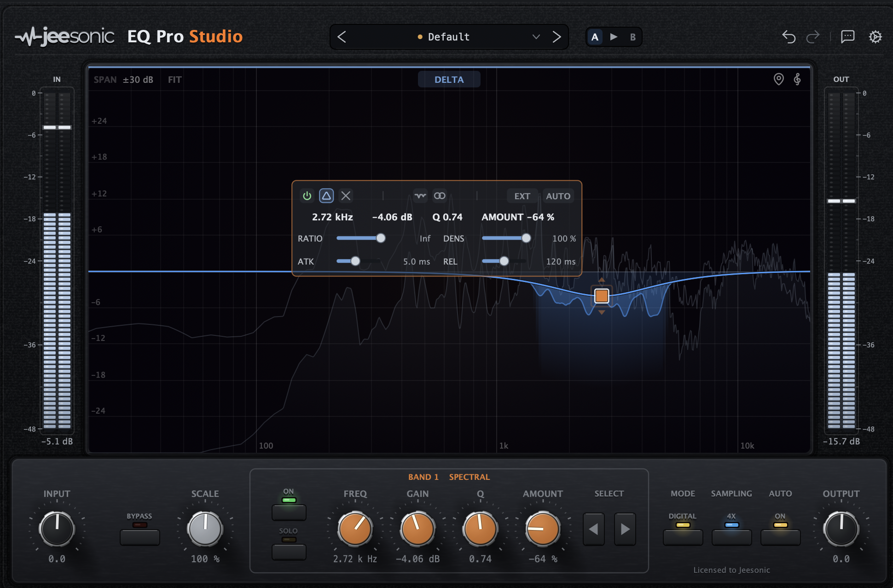Click the Jeesonic logo
The width and height of the screenshot is (893, 588).
coord(65,36)
